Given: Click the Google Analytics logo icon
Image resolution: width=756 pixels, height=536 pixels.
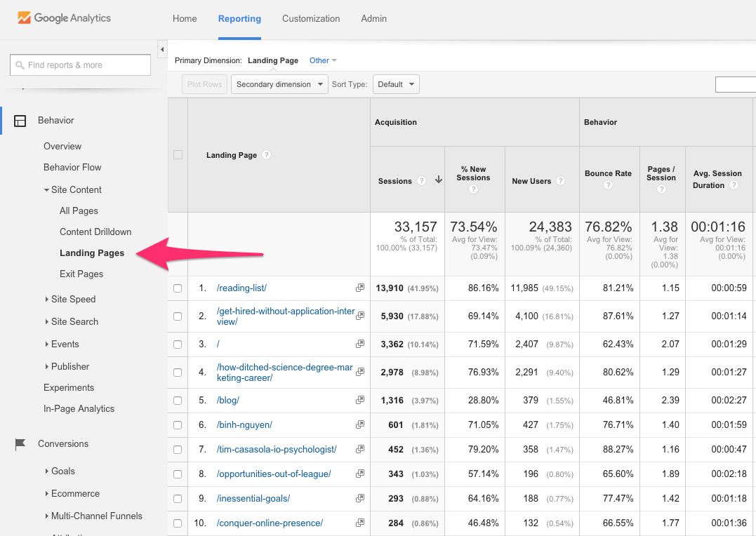Looking at the screenshot, I should 25,18.
